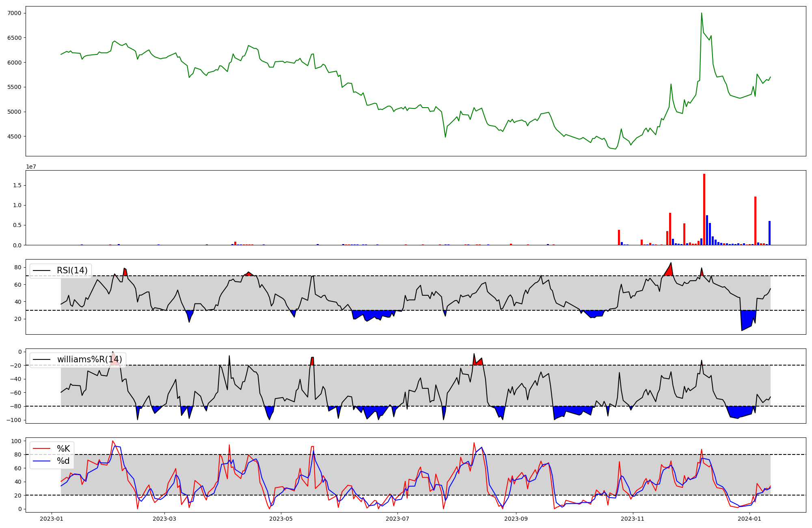Select the %d legend entry text
The height and width of the screenshot is (528, 812).
click(63, 461)
